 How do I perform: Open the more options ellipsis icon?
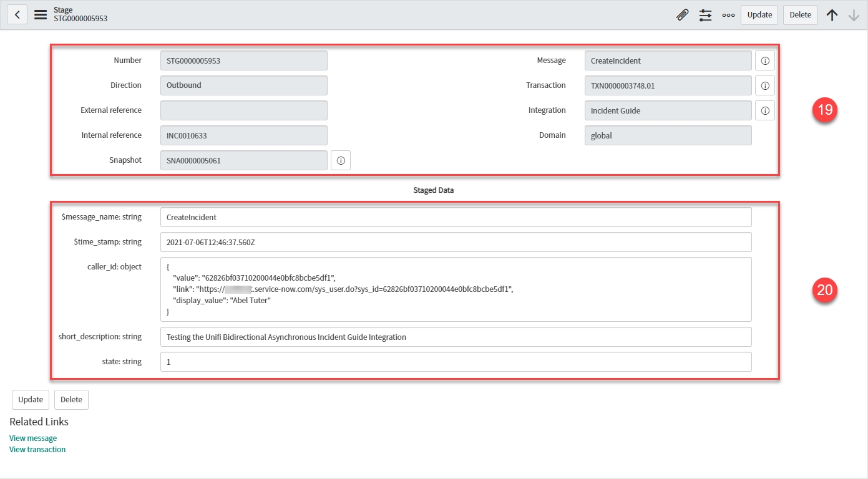[728, 15]
